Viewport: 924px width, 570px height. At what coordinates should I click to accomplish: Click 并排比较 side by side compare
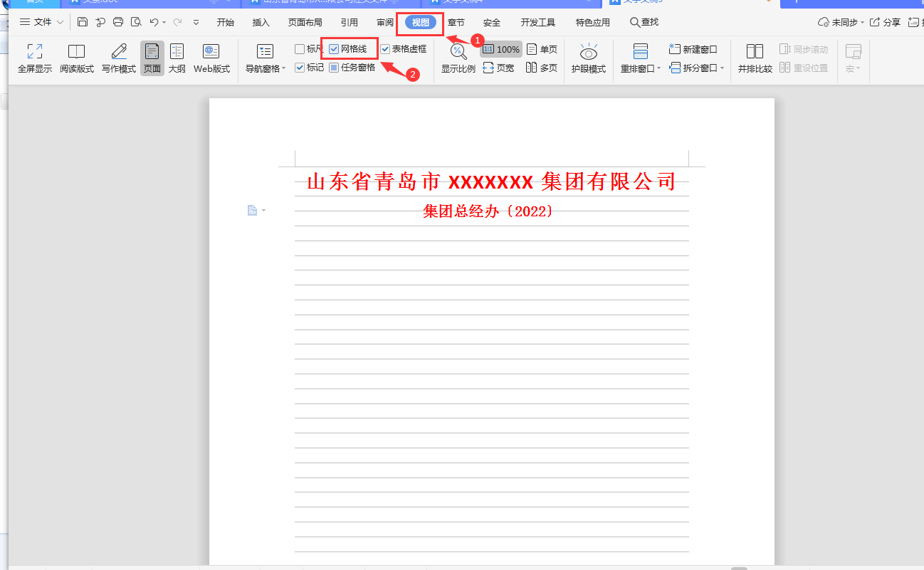[x=755, y=58]
